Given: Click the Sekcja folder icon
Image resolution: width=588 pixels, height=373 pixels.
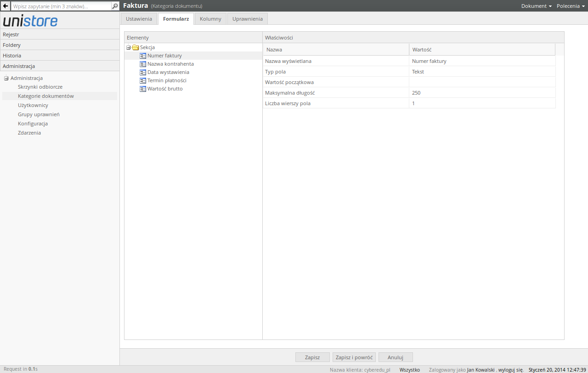Looking at the screenshot, I should click(136, 47).
